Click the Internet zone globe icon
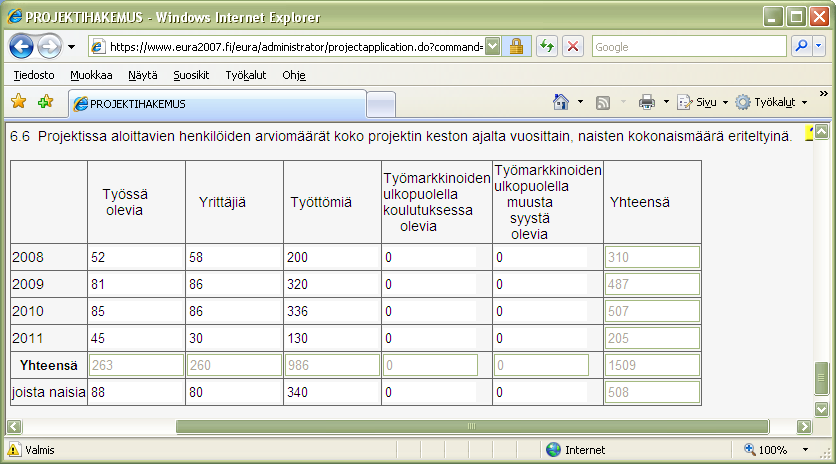Viewport: 836px width, 464px height. pyautogui.click(x=553, y=450)
